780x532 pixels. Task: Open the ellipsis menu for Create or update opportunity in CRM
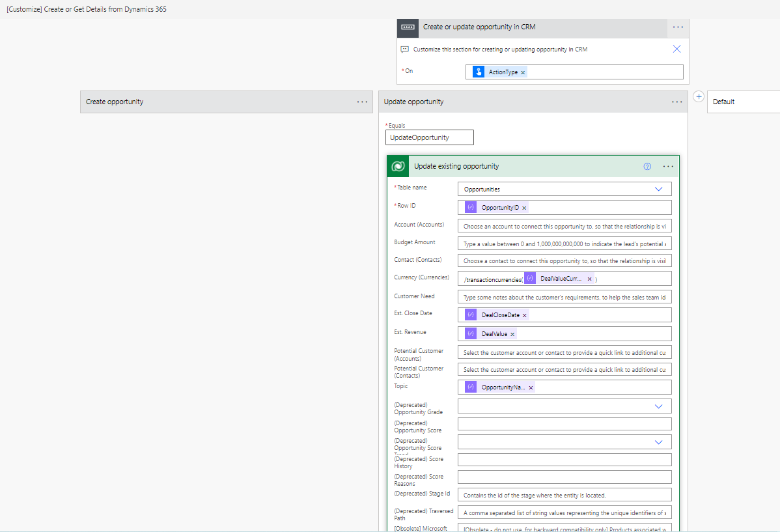pyautogui.click(x=678, y=27)
